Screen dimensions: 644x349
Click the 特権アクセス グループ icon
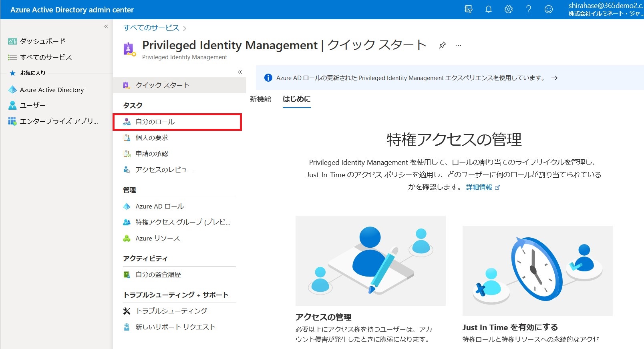click(127, 222)
